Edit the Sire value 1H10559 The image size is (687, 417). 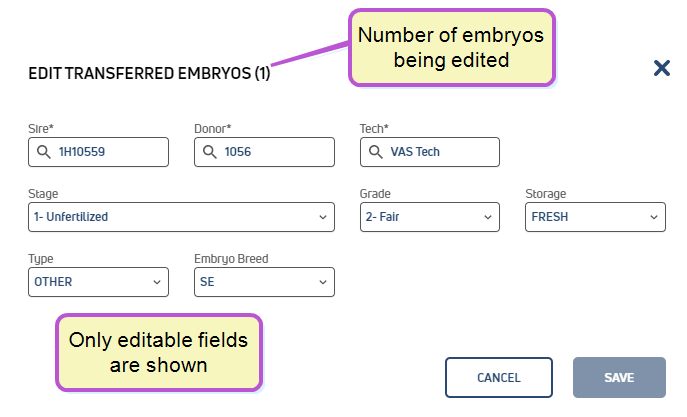point(99,152)
